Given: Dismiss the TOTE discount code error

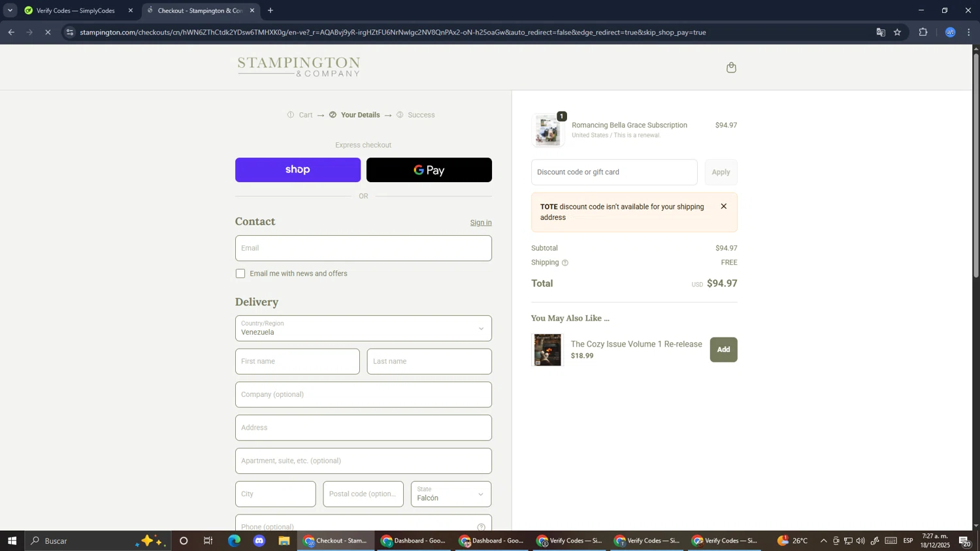Looking at the screenshot, I should pos(723,206).
